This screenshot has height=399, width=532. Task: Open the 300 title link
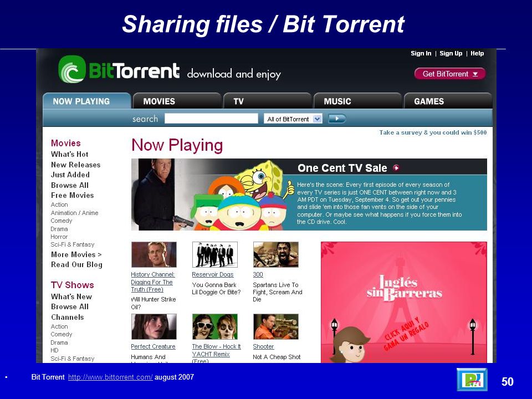[258, 274]
